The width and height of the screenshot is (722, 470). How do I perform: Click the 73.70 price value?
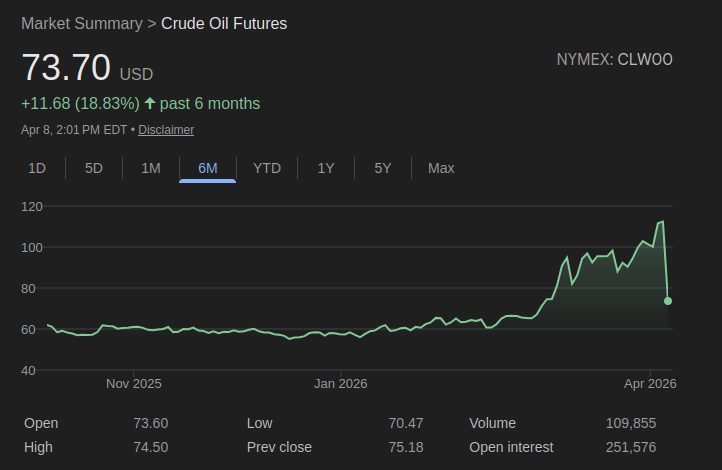(x=66, y=67)
